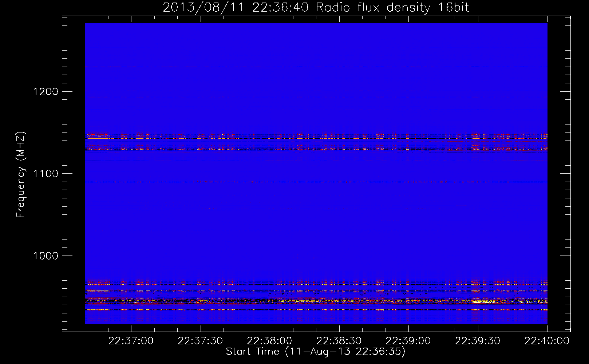Click the plot title "2013/08/11 22:36:40 Radio flux density 16bit"

tap(316, 8)
